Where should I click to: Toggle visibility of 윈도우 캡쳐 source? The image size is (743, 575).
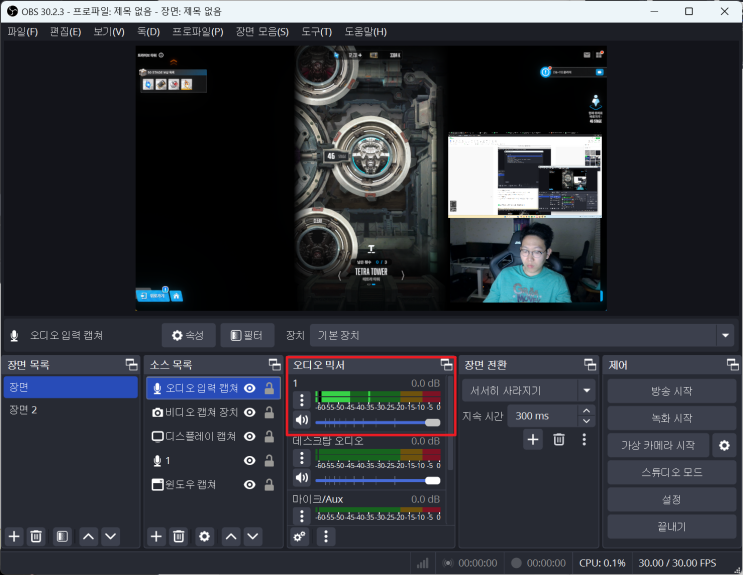250,485
